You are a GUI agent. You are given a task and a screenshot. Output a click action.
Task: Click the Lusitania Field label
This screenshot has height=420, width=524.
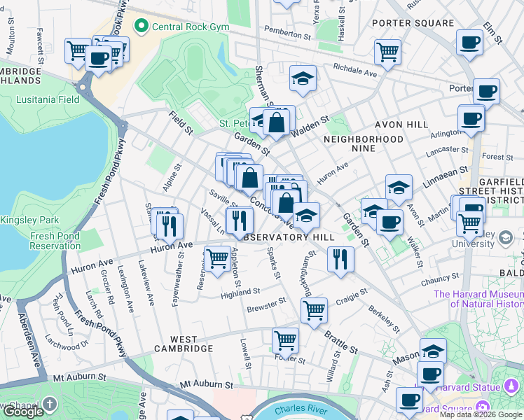(x=48, y=99)
